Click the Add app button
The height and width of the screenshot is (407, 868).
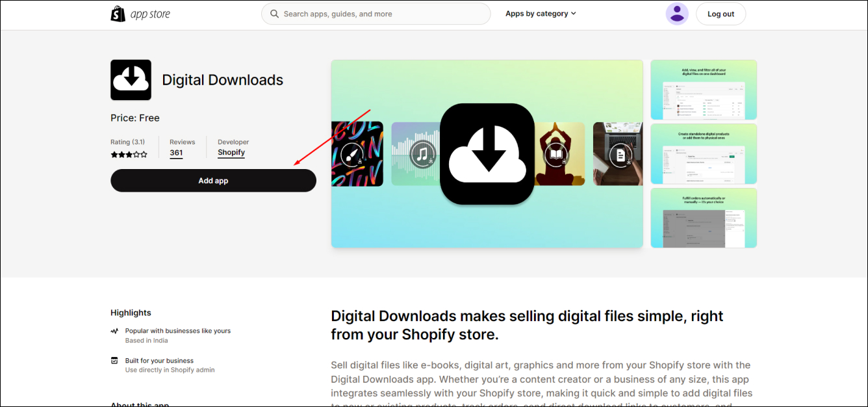(213, 181)
